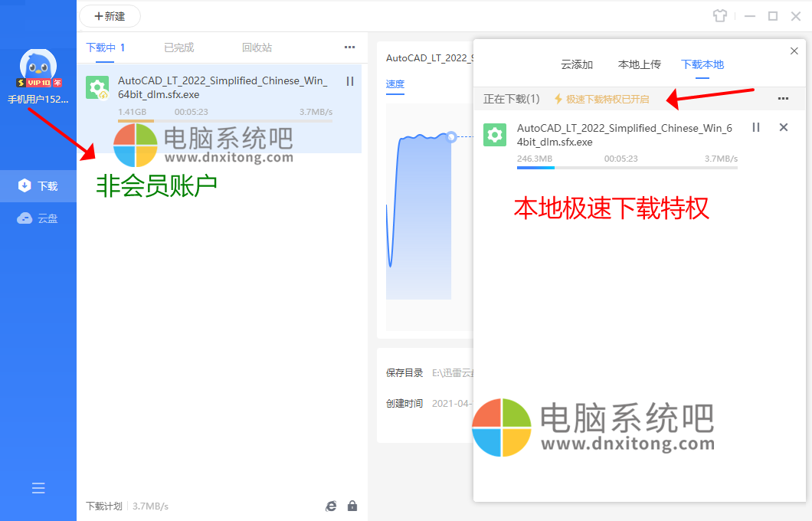
Task: Open the 云盘 cloud drive section
Action: (38, 218)
